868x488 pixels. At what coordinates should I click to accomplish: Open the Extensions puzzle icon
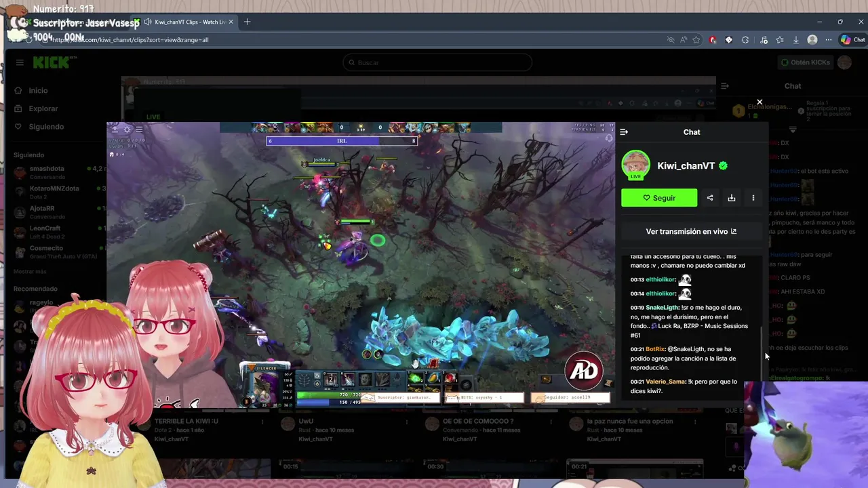745,40
